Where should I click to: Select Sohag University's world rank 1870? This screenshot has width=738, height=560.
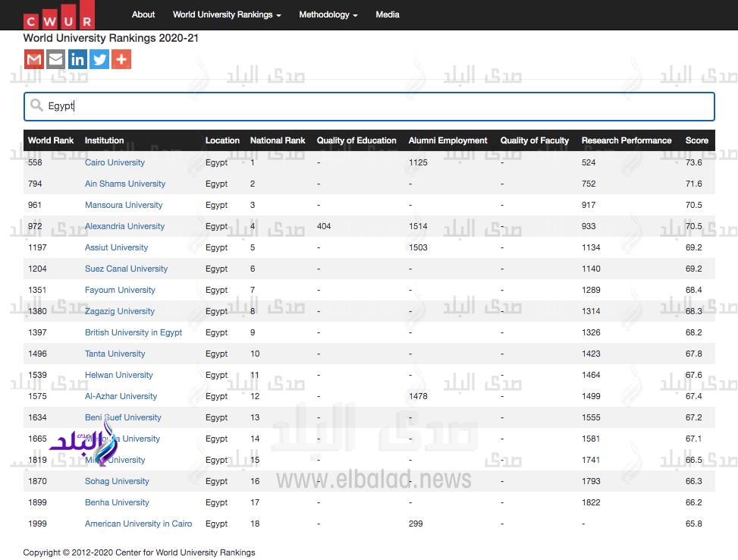click(x=37, y=481)
